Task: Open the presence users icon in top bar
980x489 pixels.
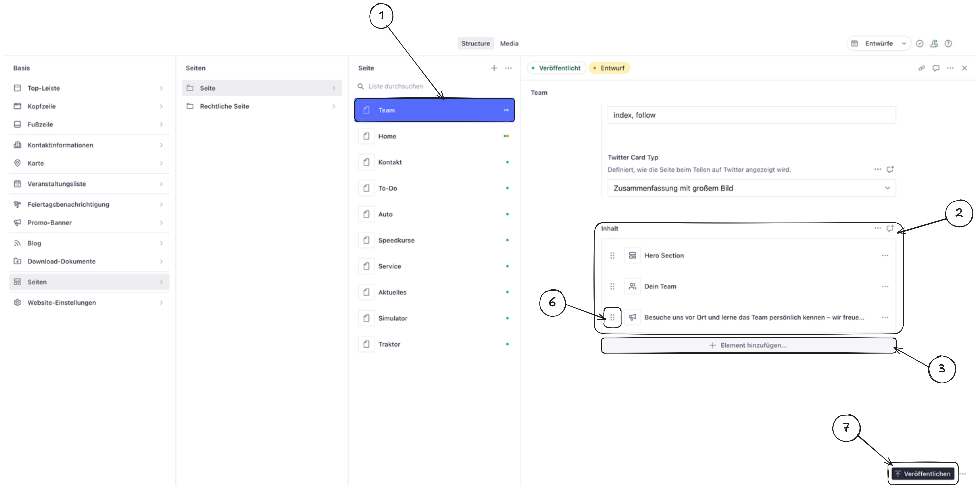Action: tap(934, 43)
